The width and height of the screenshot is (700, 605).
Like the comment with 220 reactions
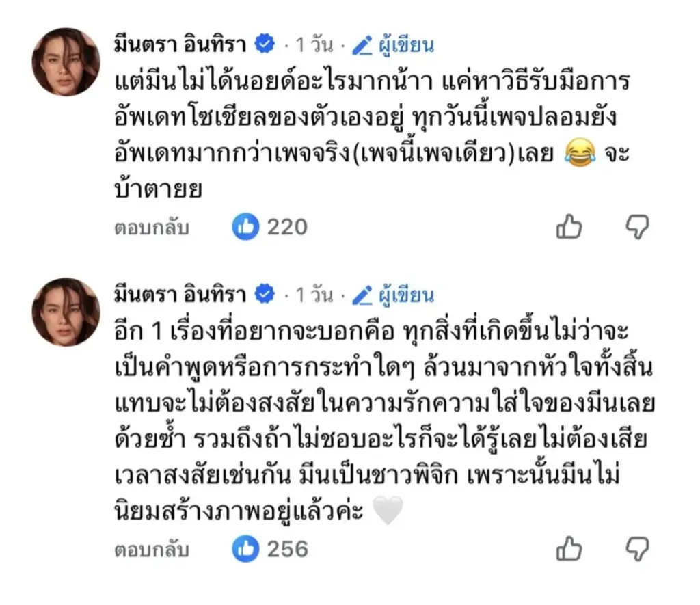(569, 226)
